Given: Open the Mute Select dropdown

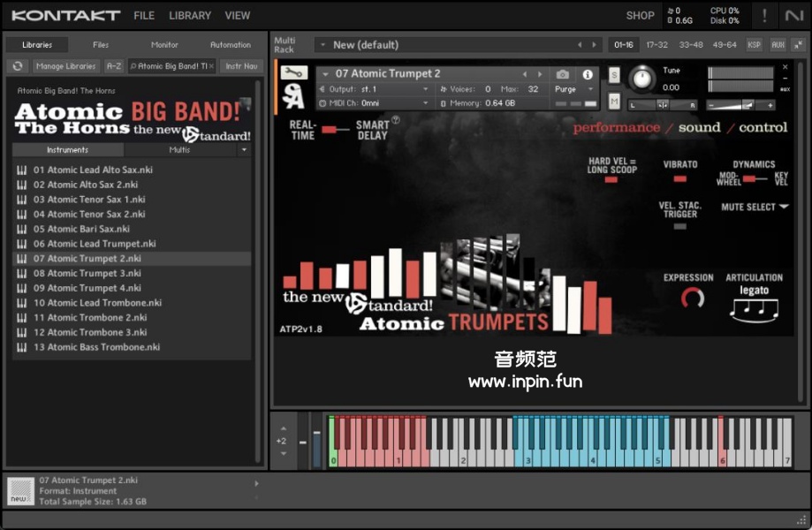Looking at the screenshot, I should click(x=755, y=208).
